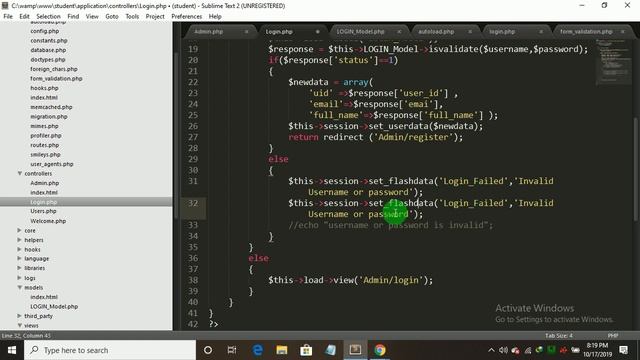
Task: Expand the helpers folder
Action: point(19,240)
